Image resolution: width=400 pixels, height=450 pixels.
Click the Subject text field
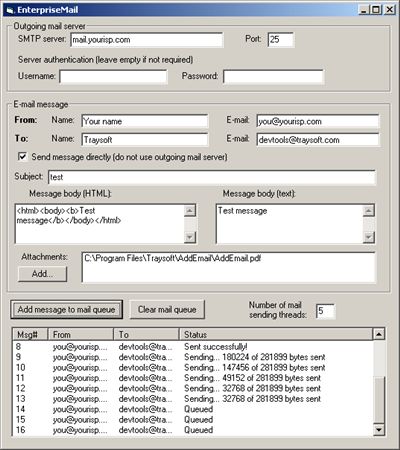212,177
